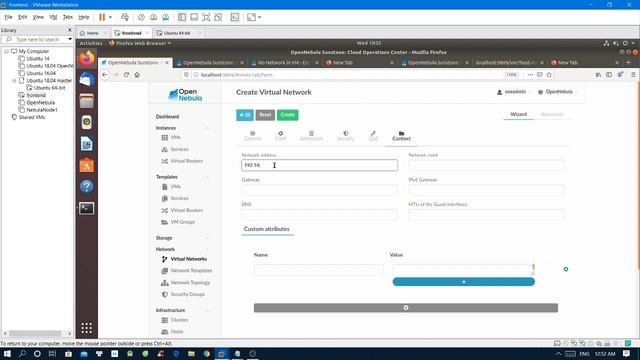Open Firefox from the Ubuntu dock
640x360 pixels.
coord(87,58)
